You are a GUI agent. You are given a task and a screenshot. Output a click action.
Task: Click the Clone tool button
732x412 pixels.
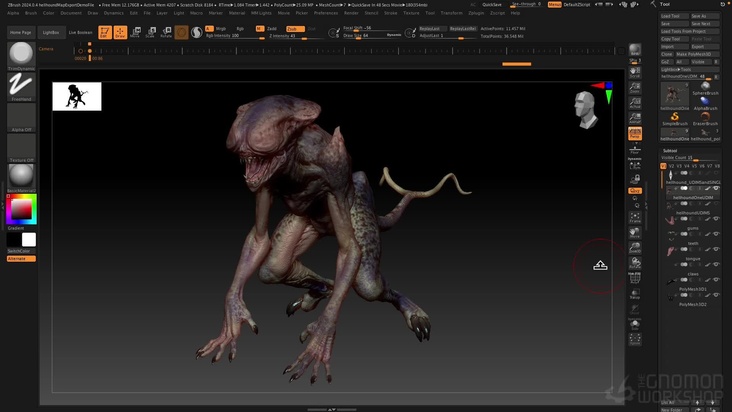[667, 54]
